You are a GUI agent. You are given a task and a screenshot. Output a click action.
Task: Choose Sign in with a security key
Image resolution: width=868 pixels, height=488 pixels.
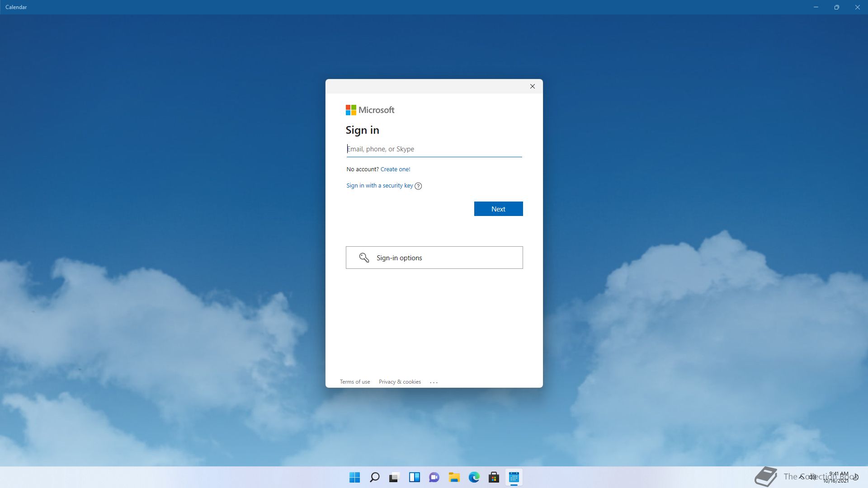(x=379, y=186)
